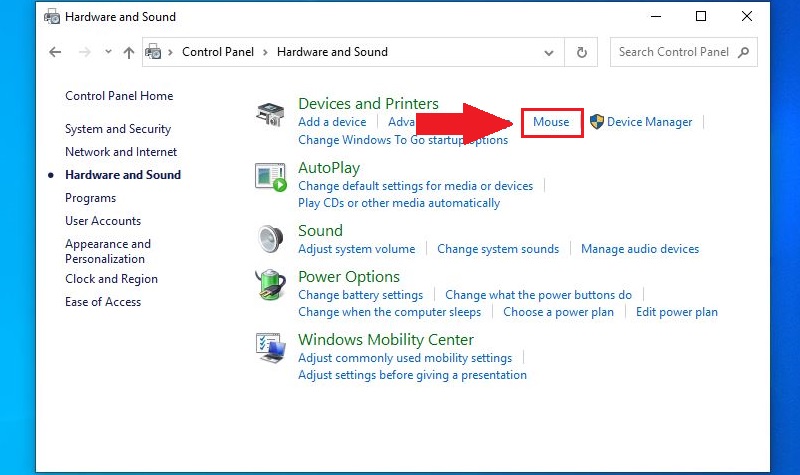Click the Device Manager shield icon

click(596, 122)
